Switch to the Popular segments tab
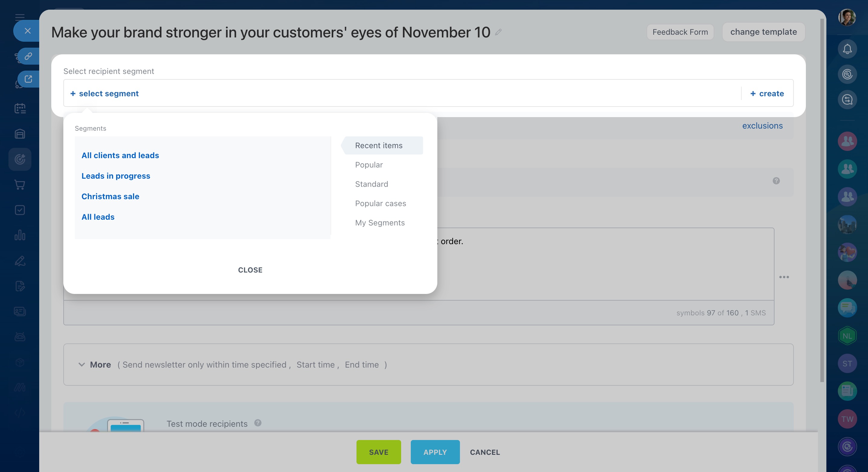The height and width of the screenshot is (472, 868). point(369,165)
